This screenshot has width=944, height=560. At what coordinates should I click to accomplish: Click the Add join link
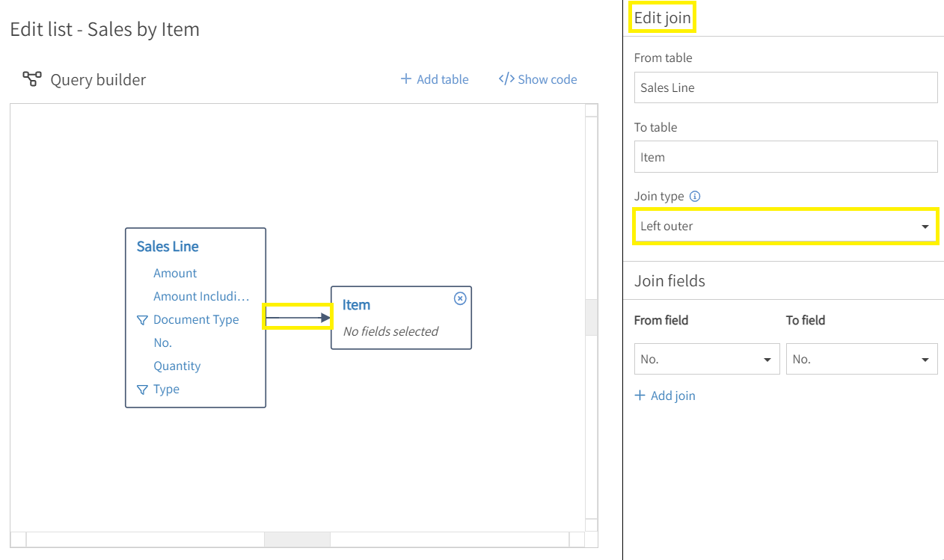pos(665,396)
